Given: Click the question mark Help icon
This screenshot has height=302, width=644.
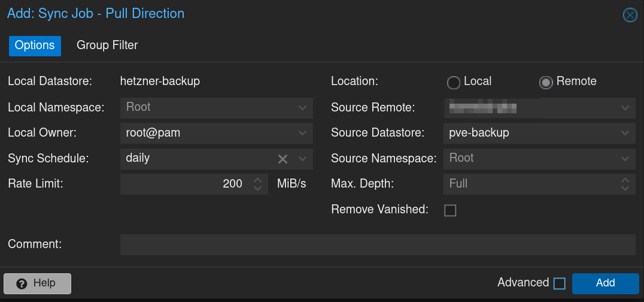Looking at the screenshot, I should (22, 283).
